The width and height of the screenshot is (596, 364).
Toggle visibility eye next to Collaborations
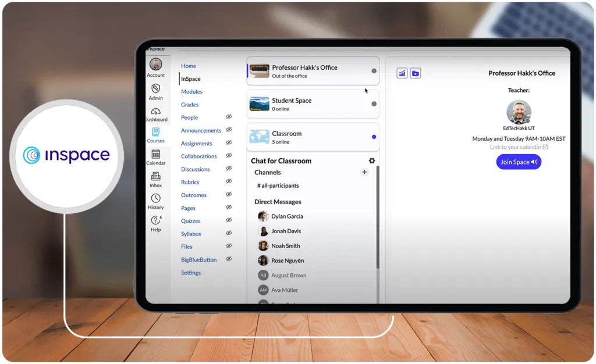[x=229, y=156]
